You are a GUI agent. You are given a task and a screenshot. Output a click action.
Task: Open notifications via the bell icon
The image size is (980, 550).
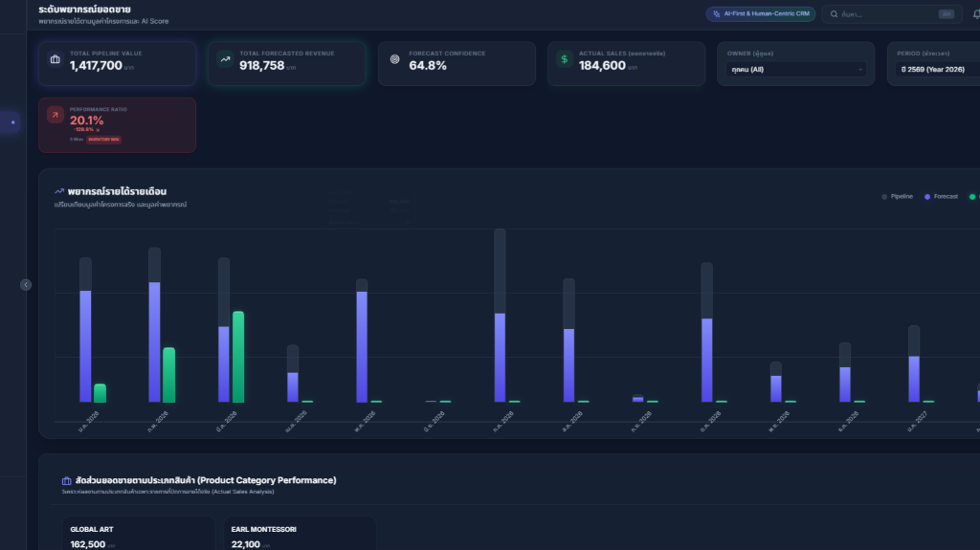pyautogui.click(x=975, y=14)
